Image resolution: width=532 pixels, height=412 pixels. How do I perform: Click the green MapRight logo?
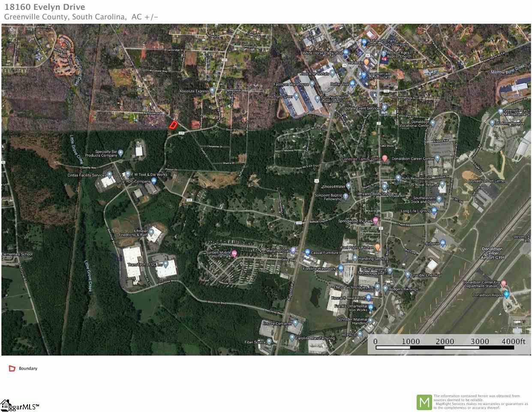(424, 402)
